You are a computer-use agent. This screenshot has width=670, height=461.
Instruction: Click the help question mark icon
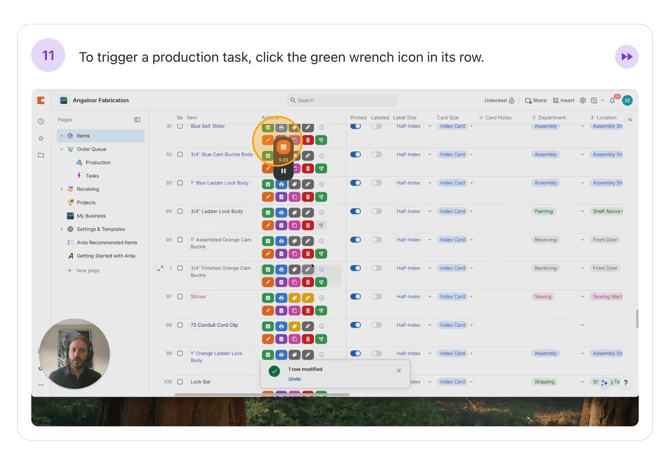tap(626, 383)
